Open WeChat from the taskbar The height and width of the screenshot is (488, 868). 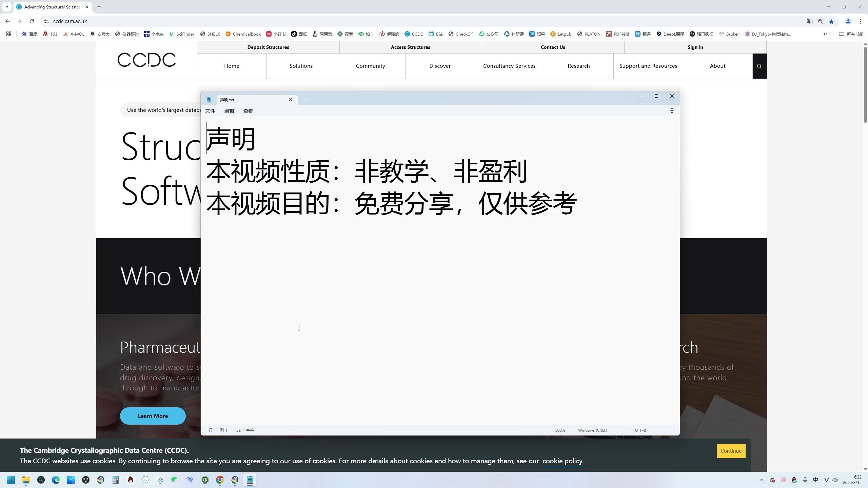pyautogui.click(x=175, y=480)
